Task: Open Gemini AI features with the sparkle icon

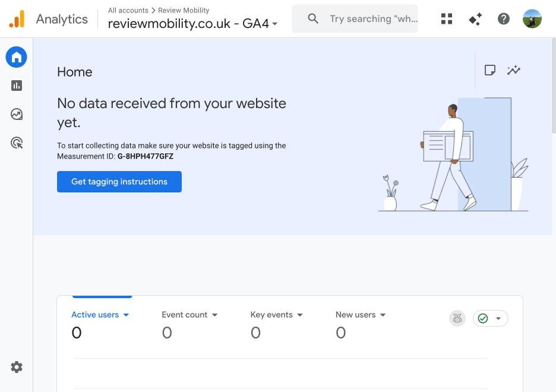Action: (x=475, y=18)
